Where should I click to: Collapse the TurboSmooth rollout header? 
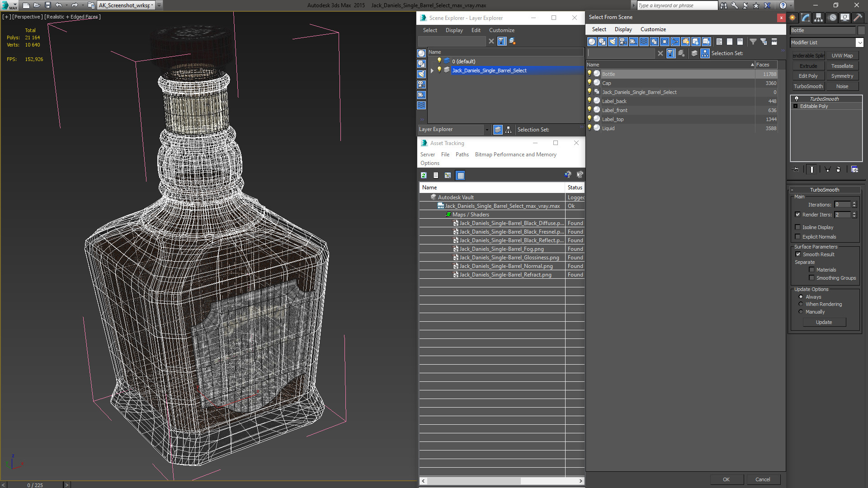(x=825, y=190)
